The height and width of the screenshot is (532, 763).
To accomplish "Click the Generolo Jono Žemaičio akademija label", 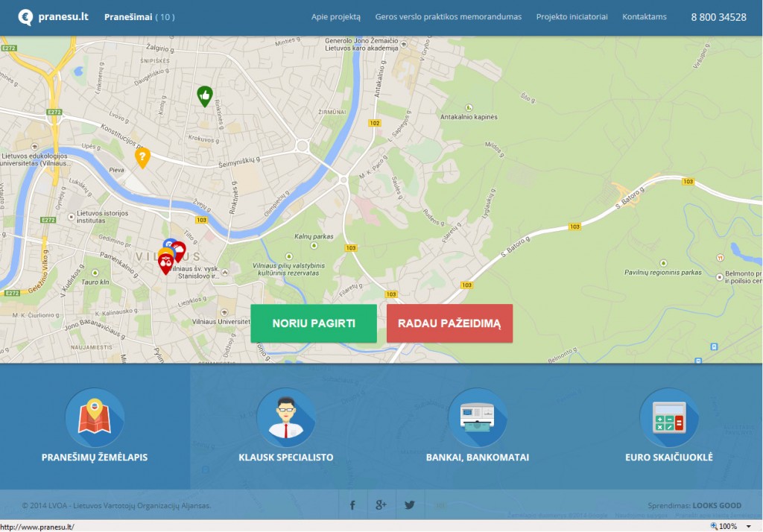I will [x=361, y=44].
